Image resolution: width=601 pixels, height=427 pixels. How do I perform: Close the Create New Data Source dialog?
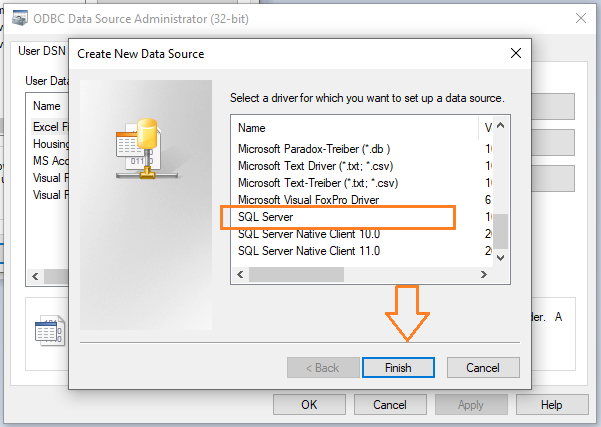pos(516,53)
